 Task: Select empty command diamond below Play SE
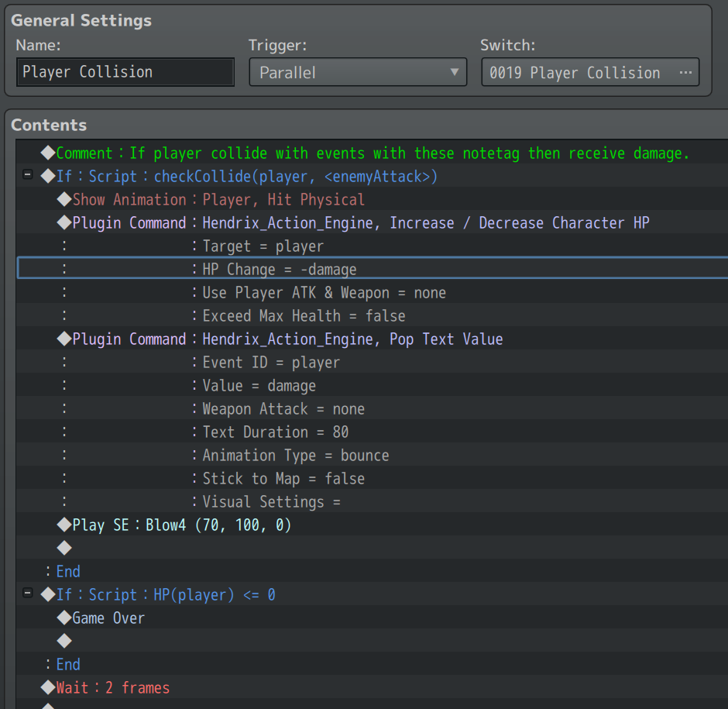(x=64, y=548)
